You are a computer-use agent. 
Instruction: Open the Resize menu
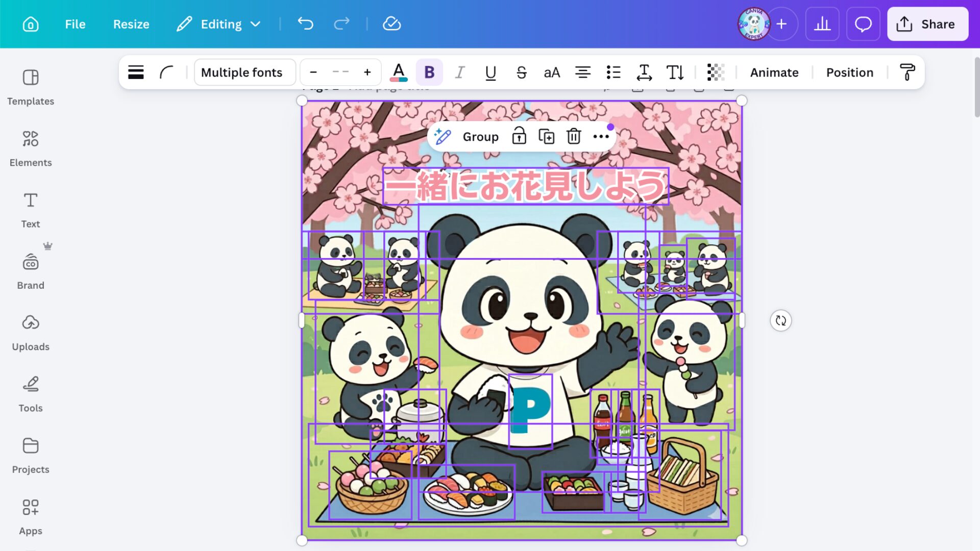131,24
